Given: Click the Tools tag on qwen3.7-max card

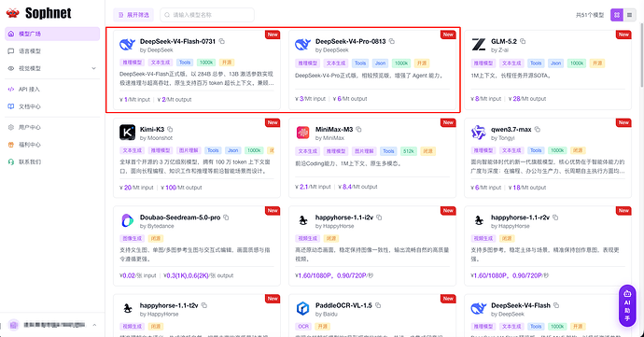Looking at the screenshot, I should pyautogui.click(x=536, y=150).
